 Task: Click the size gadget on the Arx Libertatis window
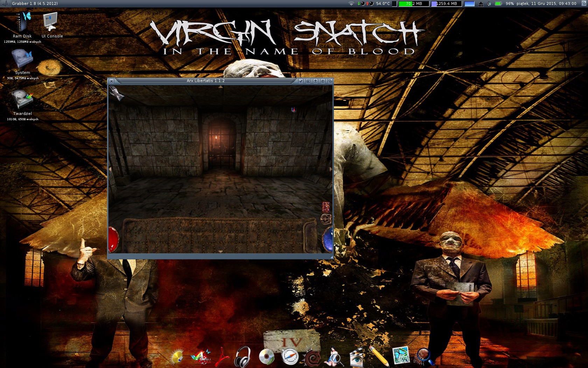pos(331,257)
